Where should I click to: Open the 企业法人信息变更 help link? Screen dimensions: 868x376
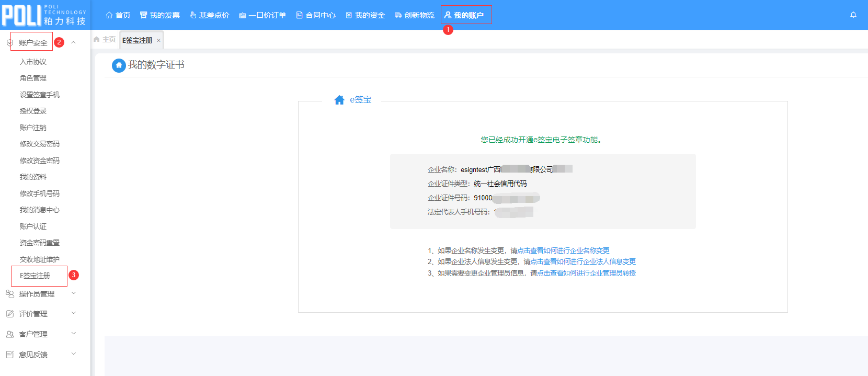(x=583, y=261)
